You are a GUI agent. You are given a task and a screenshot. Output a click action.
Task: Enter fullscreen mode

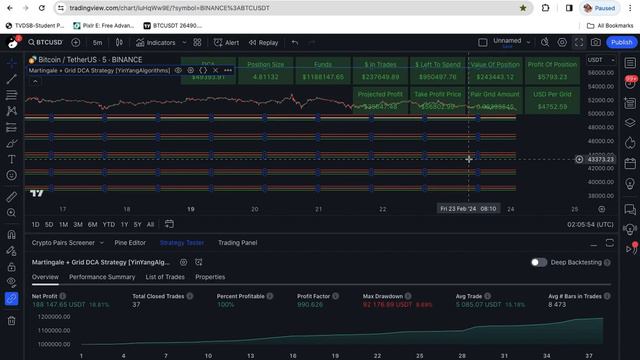click(579, 42)
